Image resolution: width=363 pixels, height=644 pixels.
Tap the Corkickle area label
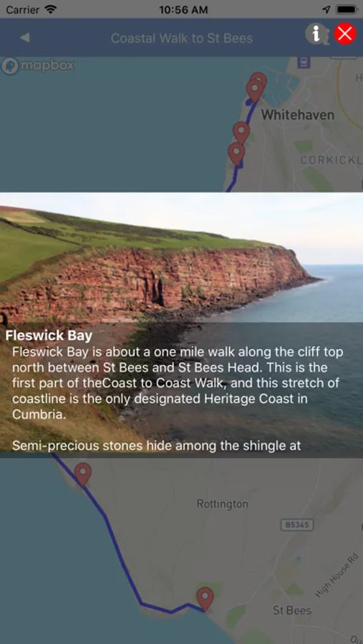click(x=331, y=160)
